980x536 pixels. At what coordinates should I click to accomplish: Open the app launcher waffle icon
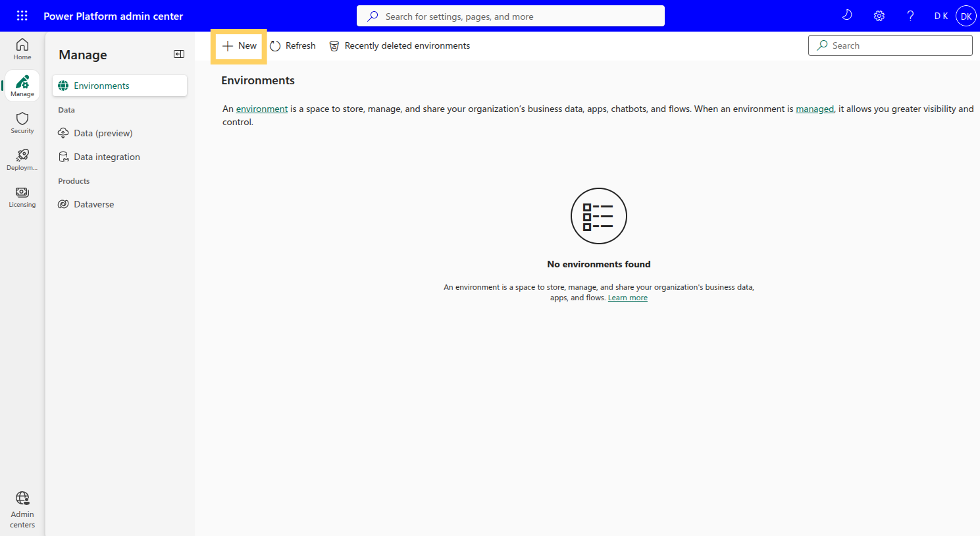click(x=22, y=16)
